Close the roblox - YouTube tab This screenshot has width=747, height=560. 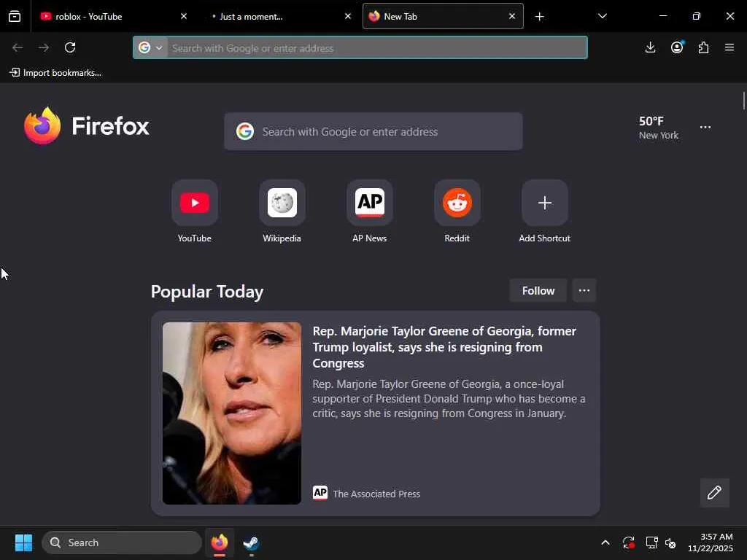[184, 16]
